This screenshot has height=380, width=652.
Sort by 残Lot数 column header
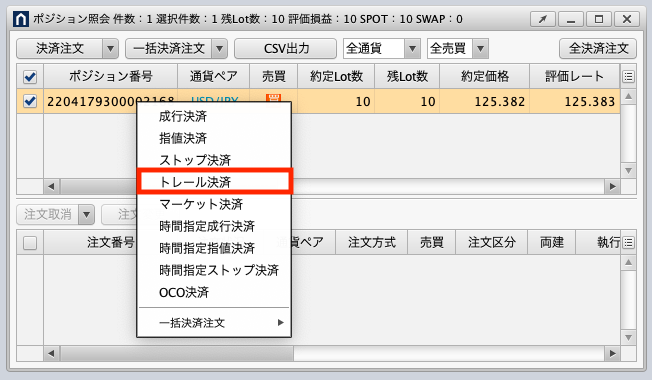(407, 76)
